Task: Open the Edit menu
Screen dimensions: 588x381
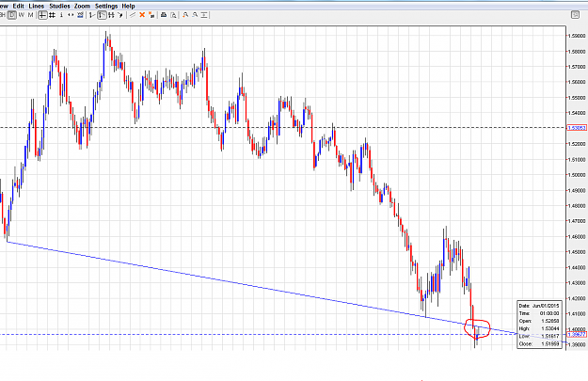Action: point(19,6)
